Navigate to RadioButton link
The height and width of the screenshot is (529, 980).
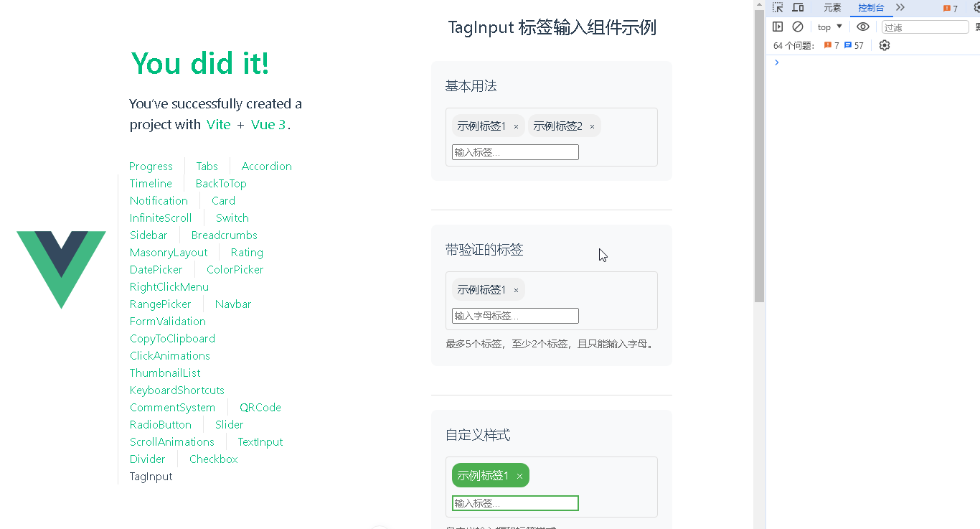(x=161, y=424)
